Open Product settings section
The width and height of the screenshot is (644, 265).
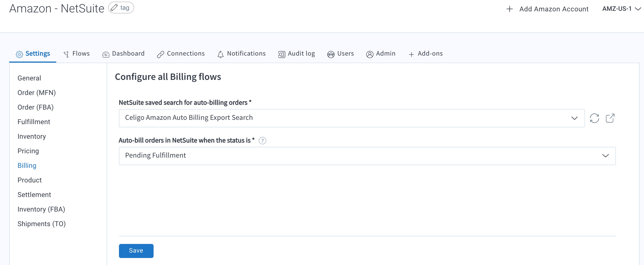coord(29,180)
